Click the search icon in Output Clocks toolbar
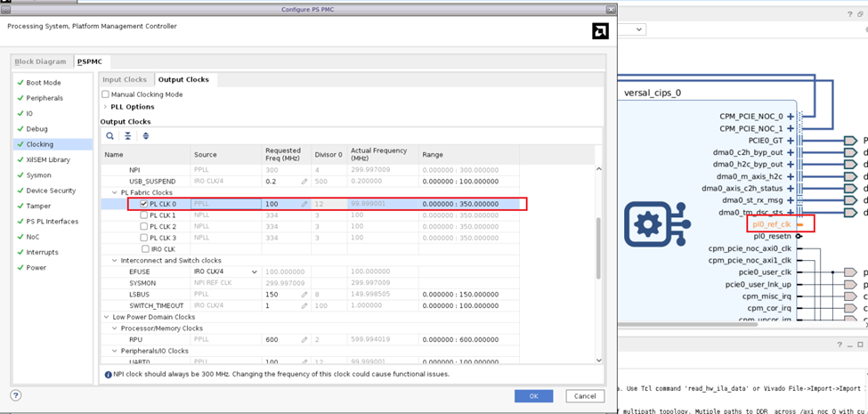Image resolution: width=868 pixels, height=414 pixels. point(110,136)
